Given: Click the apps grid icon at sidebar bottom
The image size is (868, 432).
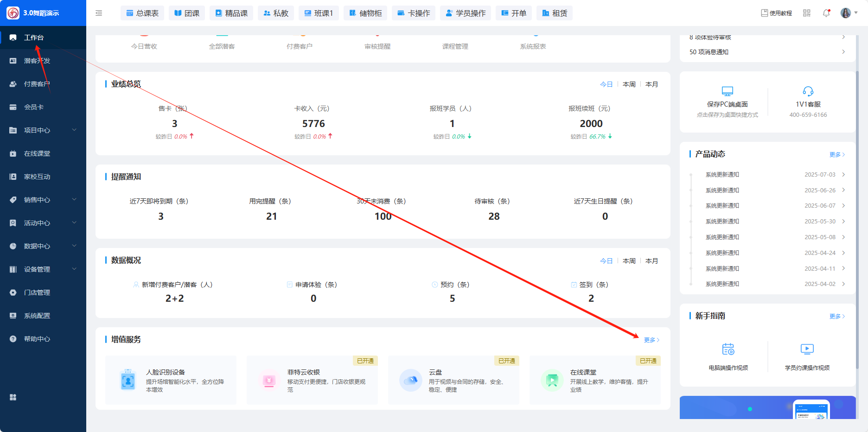Looking at the screenshot, I should [13, 397].
